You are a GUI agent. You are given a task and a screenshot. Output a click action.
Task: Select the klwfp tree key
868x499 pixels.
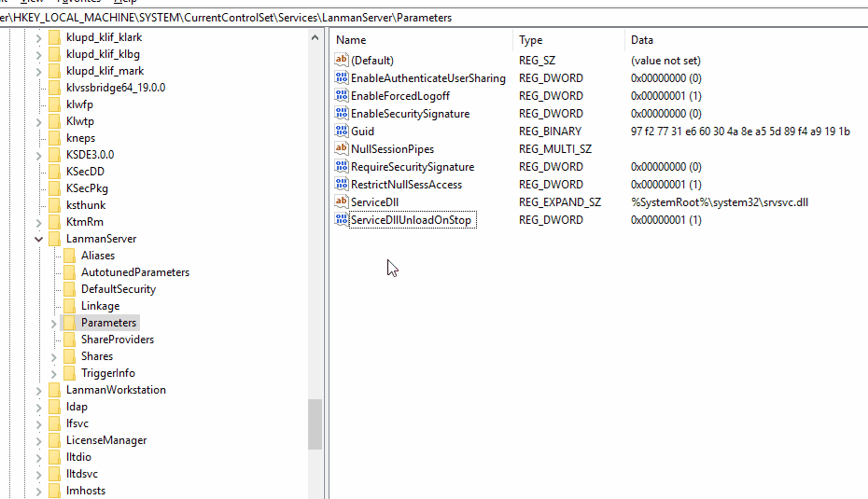click(79, 104)
